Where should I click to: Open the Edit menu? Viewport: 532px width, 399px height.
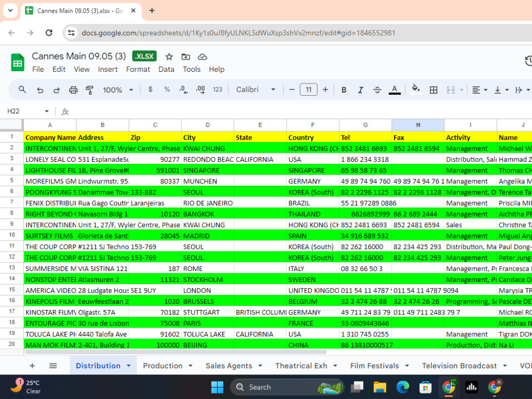point(59,69)
